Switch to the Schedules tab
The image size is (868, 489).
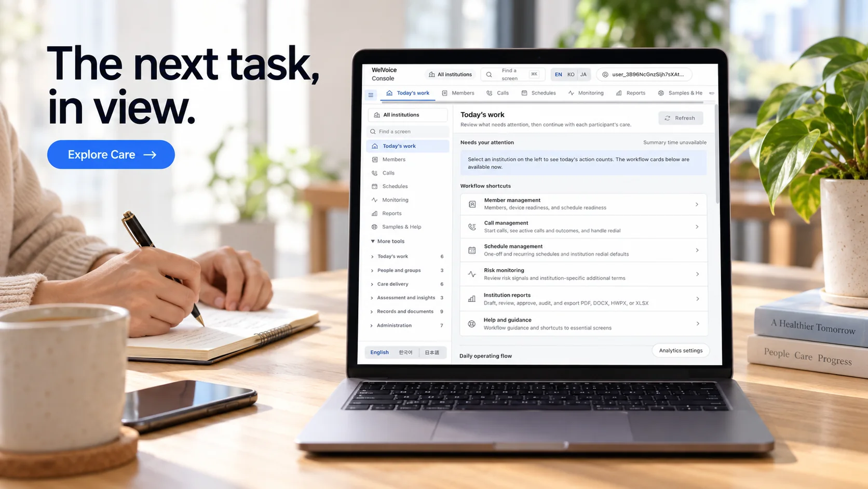[x=538, y=93]
